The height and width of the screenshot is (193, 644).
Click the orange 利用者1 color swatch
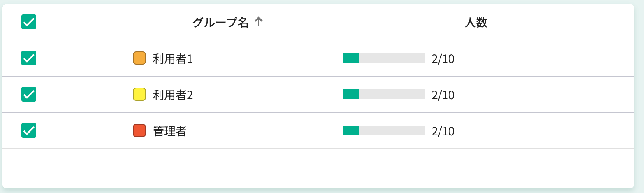[139, 58]
